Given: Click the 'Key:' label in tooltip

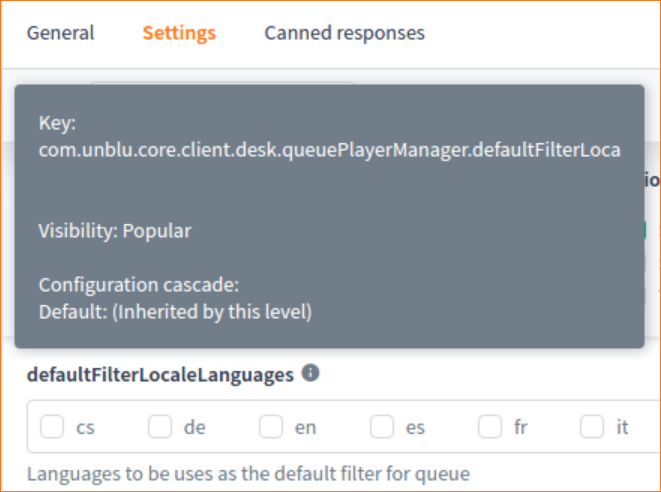Looking at the screenshot, I should click(x=57, y=123).
